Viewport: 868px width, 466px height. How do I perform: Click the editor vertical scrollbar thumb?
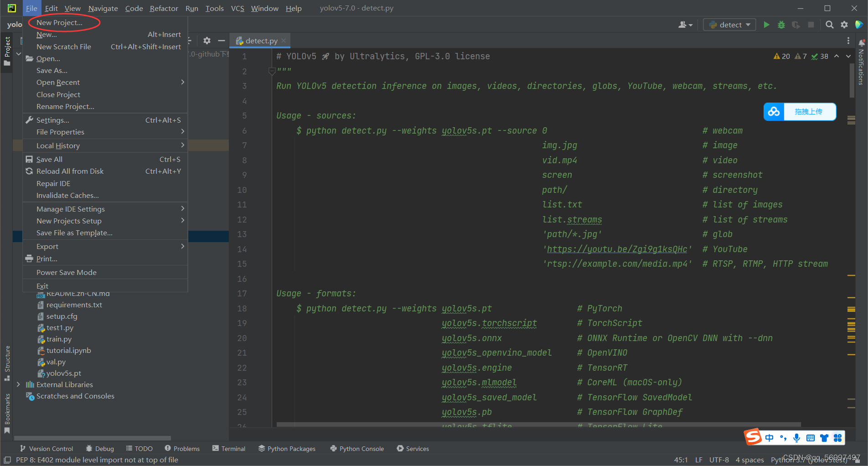(852, 81)
